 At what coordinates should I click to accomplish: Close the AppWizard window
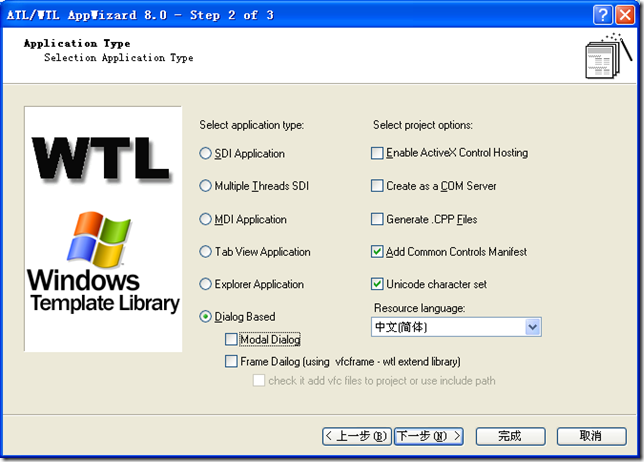pos(625,15)
